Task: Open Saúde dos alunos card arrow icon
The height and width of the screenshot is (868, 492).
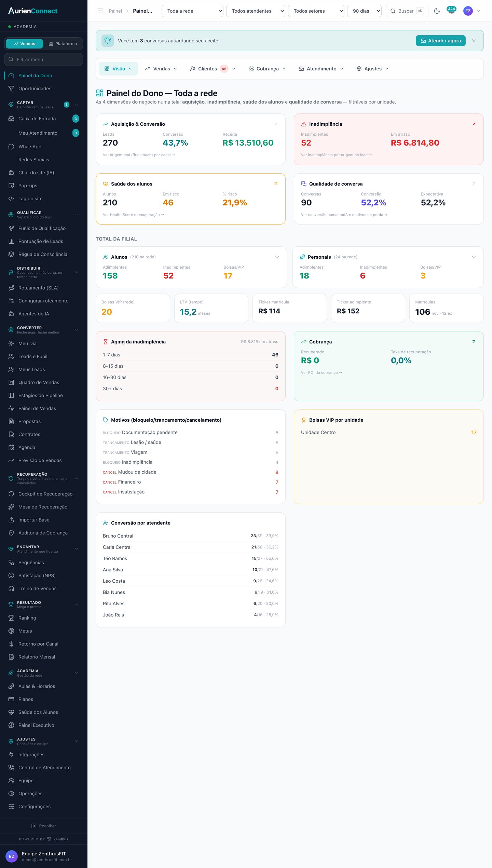Action: (x=276, y=184)
